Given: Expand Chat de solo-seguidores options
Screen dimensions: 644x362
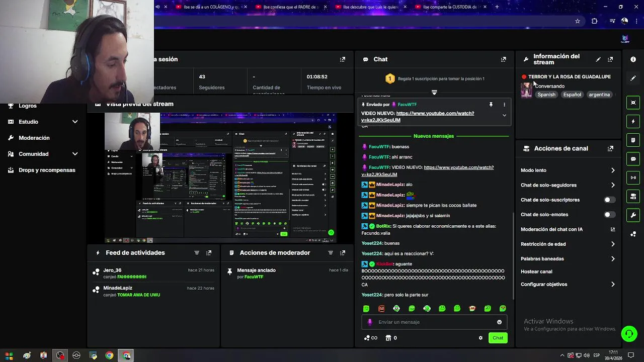Looking at the screenshot, I should pyautogui.click(x=613, y=185).
